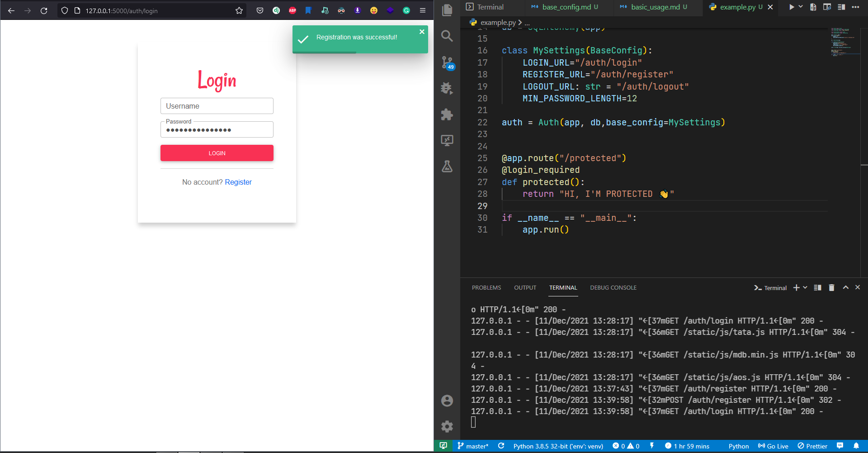Click the example.py breadcrumb
Screen dimensions: 868x453
coord(498,22)
